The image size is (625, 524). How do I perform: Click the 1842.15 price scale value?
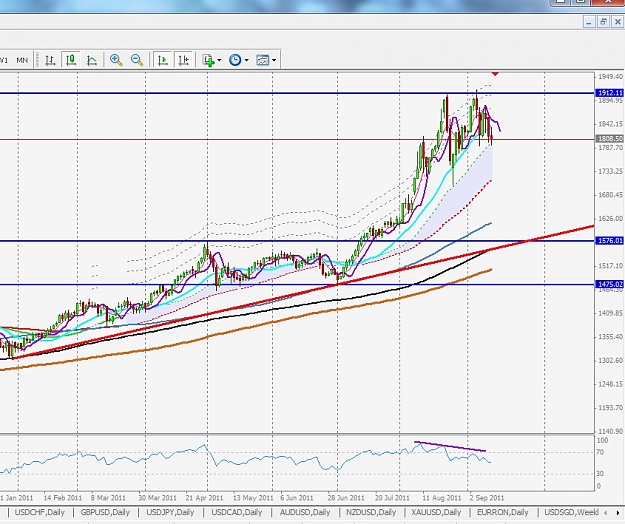(610, 124)
